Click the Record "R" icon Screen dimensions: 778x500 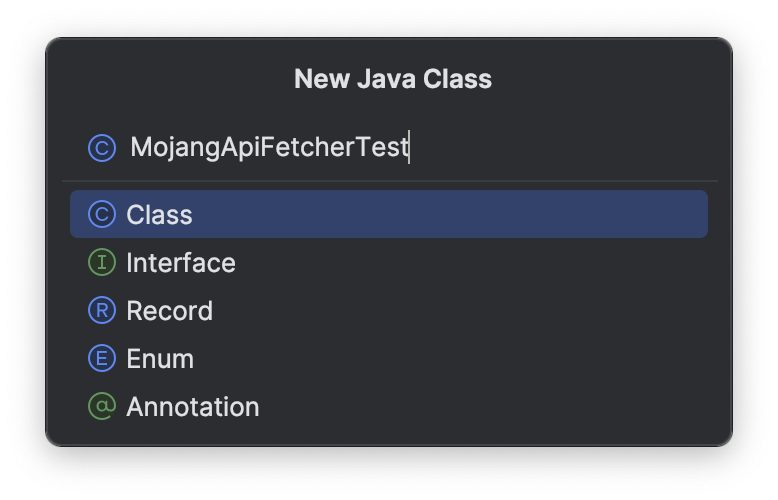pyautogui.click(x=101, y=311)
